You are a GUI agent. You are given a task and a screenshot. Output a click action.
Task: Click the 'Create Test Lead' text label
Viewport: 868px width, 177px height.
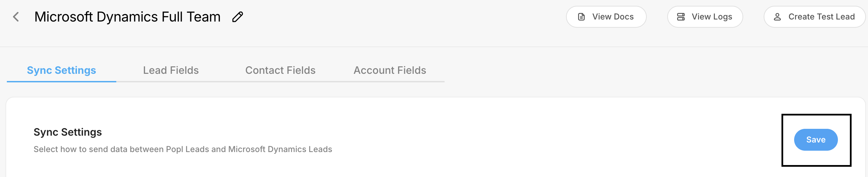click(x=821, y=17)
